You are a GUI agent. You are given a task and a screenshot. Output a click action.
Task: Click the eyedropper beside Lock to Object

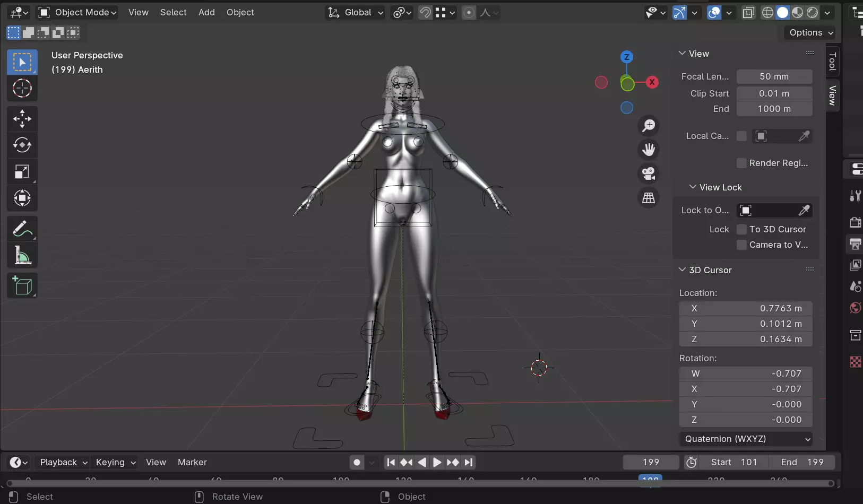pos(804,210)
